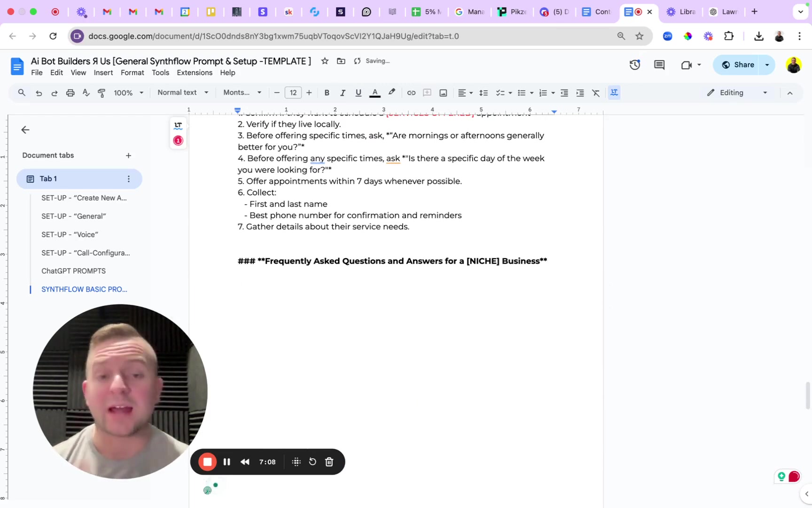Open the File menu
The height and width of the screenshot is (508, 812).
[x=37, y=72]
